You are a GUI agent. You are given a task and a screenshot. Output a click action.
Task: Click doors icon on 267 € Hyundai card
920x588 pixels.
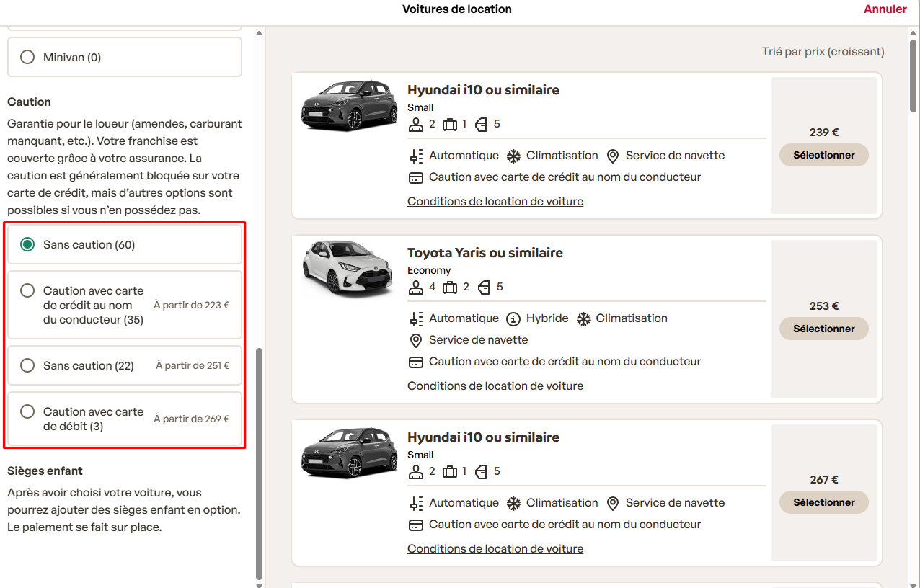(483, 471)
